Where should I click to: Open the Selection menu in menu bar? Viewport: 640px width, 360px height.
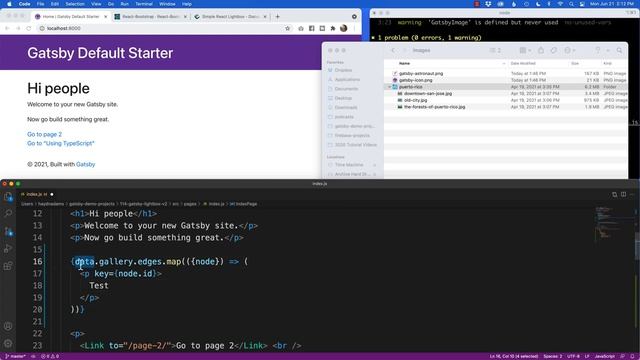75,4
